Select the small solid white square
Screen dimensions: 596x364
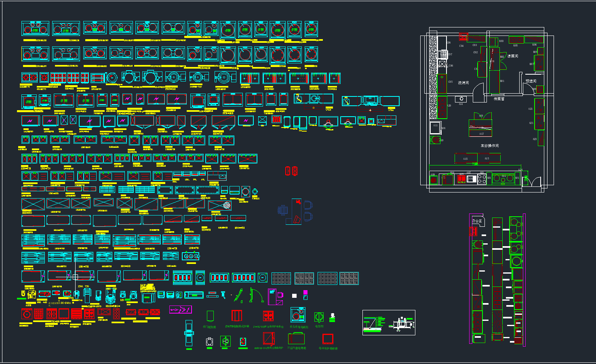point(294,296)
